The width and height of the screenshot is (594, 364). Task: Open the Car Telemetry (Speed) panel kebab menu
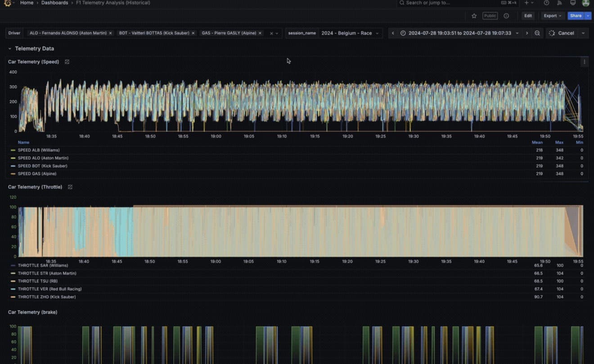coord(584,62)
